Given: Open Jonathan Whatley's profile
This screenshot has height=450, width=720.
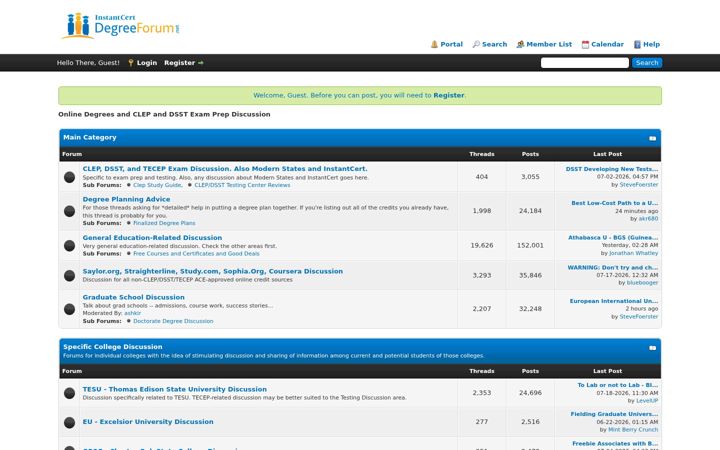Looking at the screenshot, I should tap(633, 253).
